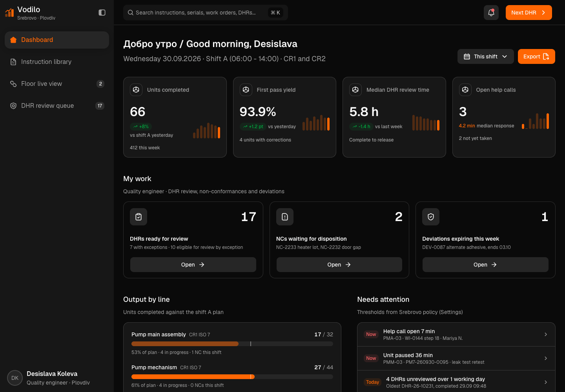Image resolution: width=565 pixels, height=392 pixels.
Task: Open Instruction library menu item
Action: [57, 62]
